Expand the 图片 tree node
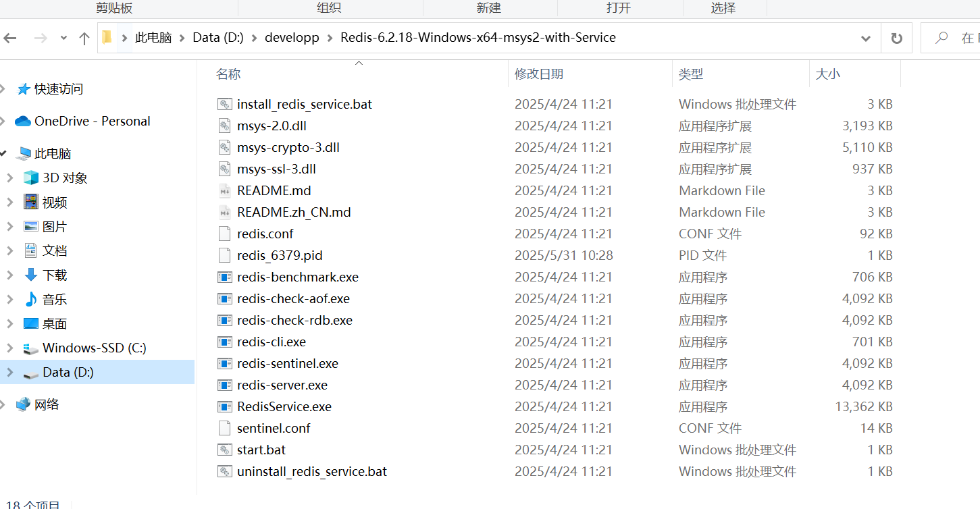The height and width of the screenshot is (509, 980). pyautogui.click(x=9, y=226)
